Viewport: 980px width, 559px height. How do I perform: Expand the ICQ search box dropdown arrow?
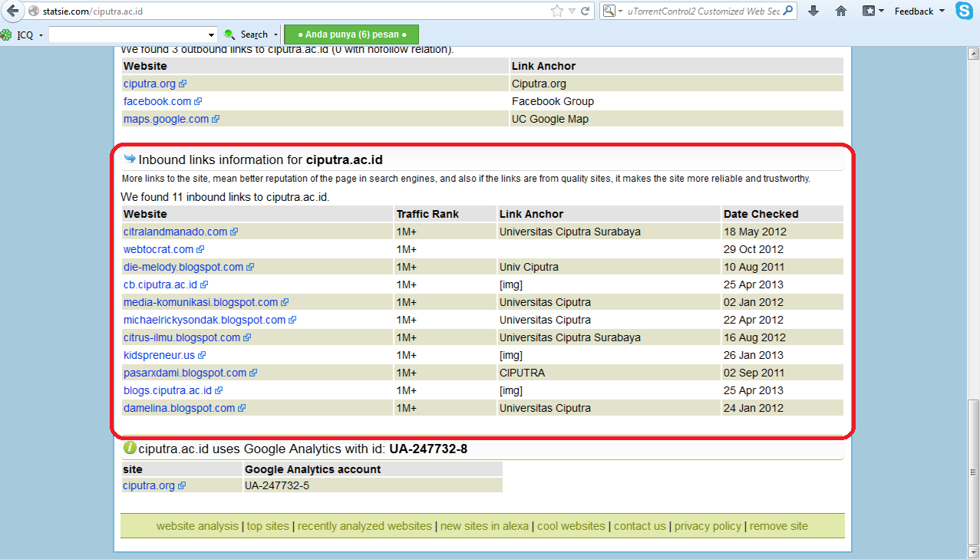pyautogui.click(x=212, y=35)
